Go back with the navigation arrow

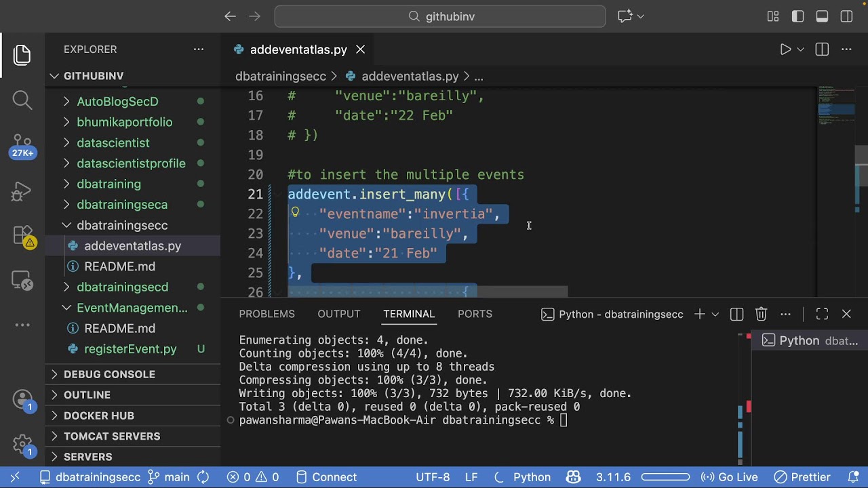(x=230, y=16)
